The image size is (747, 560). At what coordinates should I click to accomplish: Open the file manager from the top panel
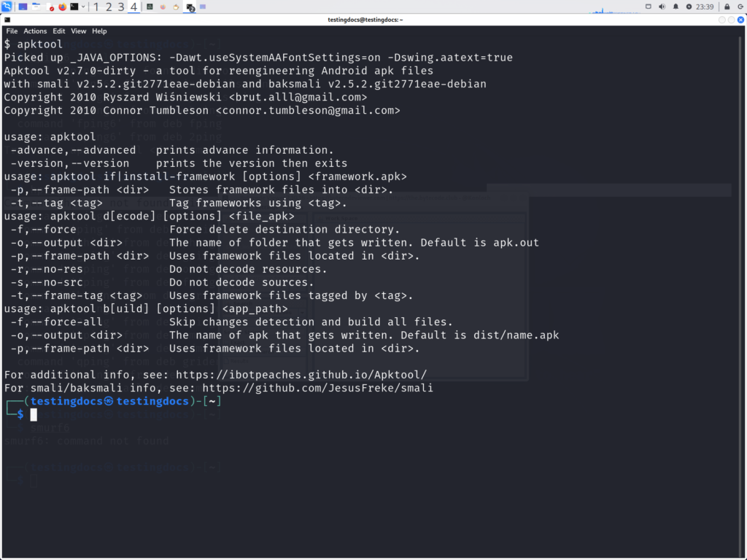click(x=36, y=6)
